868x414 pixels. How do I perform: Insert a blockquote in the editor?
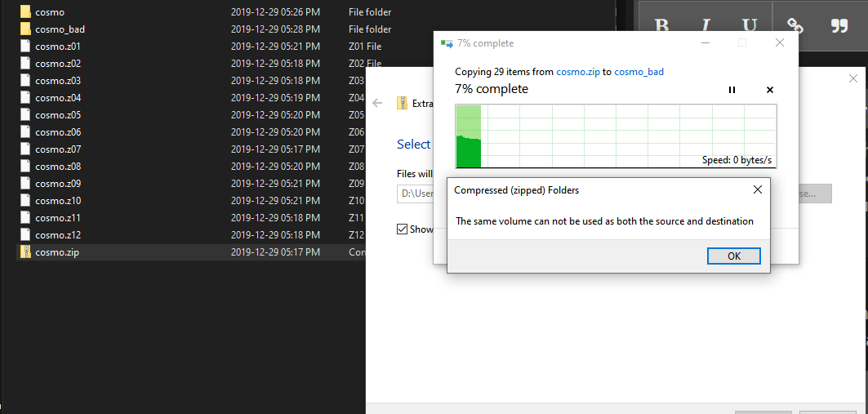click(x=839, y=26)
